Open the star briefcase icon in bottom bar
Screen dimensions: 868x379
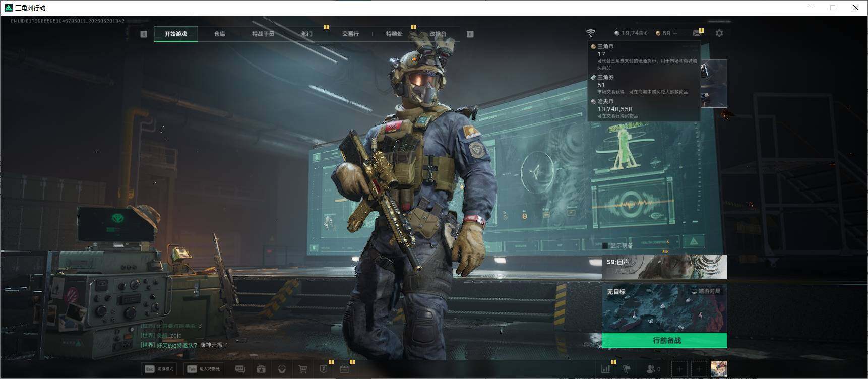[x=261, y=369]
